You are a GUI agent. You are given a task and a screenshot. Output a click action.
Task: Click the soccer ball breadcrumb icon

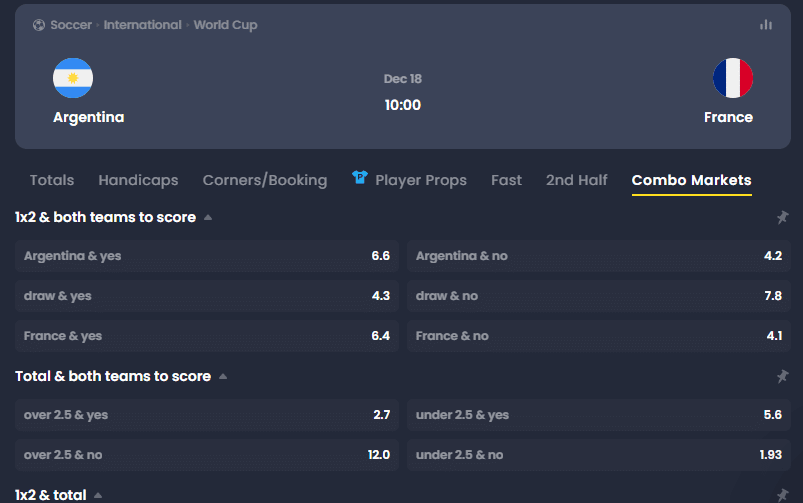point(39,25)
